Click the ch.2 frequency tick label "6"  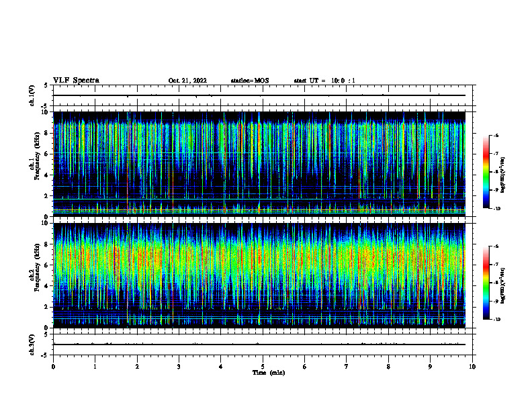pyautogui.click(x=46, y=265)
